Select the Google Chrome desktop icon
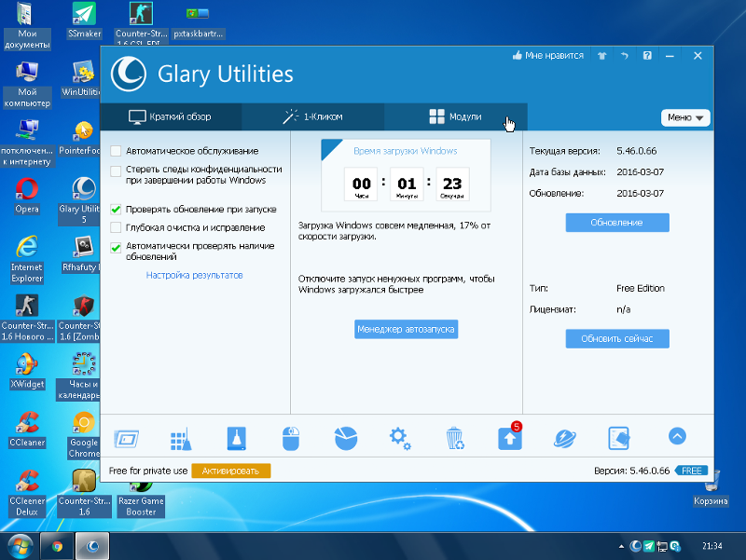The width and height of the screenshot is (746, 560). [x=84, y=434]
